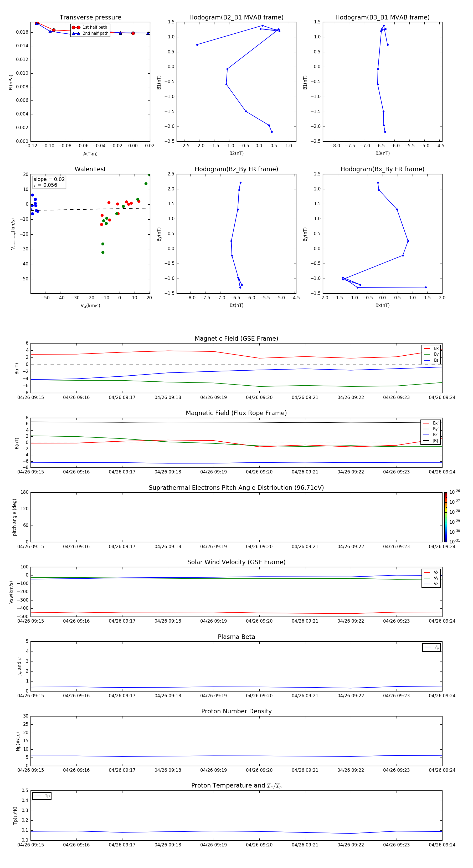473x868 pixels.
Task: Click the 'Hodogram(Bx_By FR frame)' title
Action: point(382,169)
